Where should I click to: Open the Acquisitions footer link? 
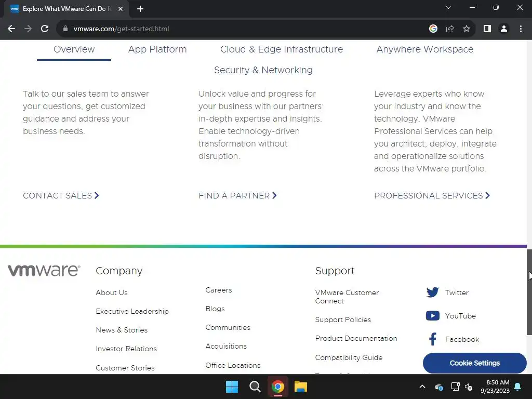(x=226, y=346)
